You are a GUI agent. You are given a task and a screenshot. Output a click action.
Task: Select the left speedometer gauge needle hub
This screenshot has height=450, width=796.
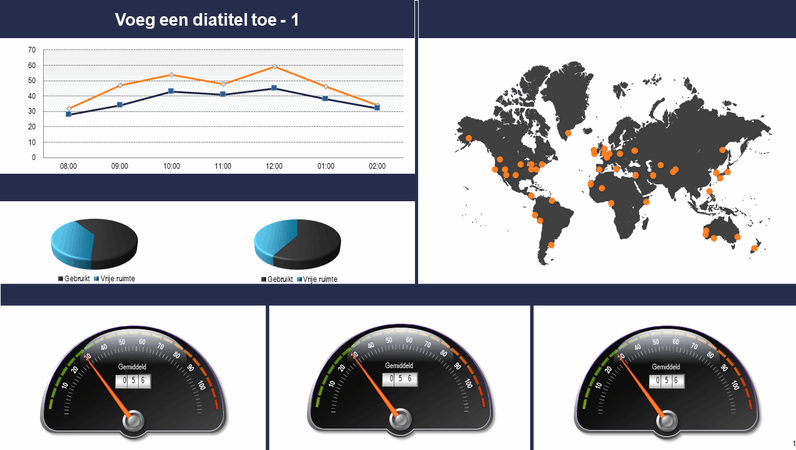click(x=133, y=423)
